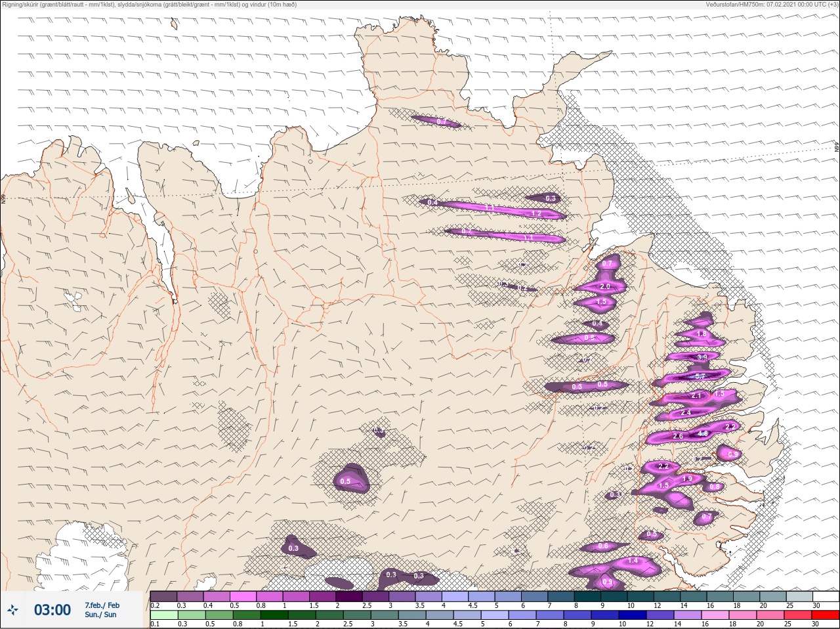Screen dimensions: 840x629
Task: Click the 1.4 snowfall value near the south coast
Action: pos(633,561)
